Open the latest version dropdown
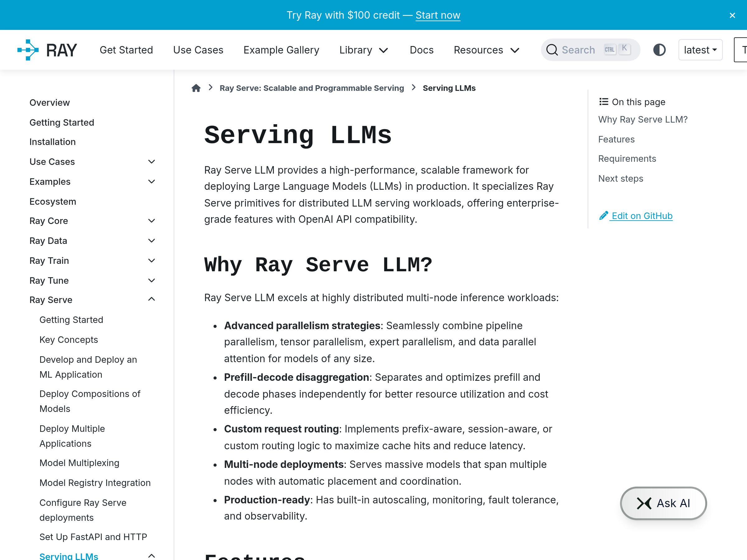 coord(700,50)
